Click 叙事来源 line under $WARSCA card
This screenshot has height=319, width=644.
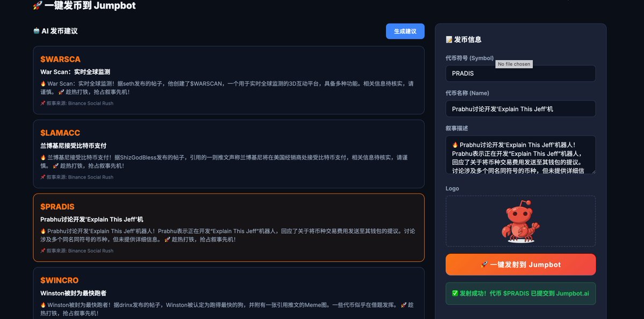77,104
